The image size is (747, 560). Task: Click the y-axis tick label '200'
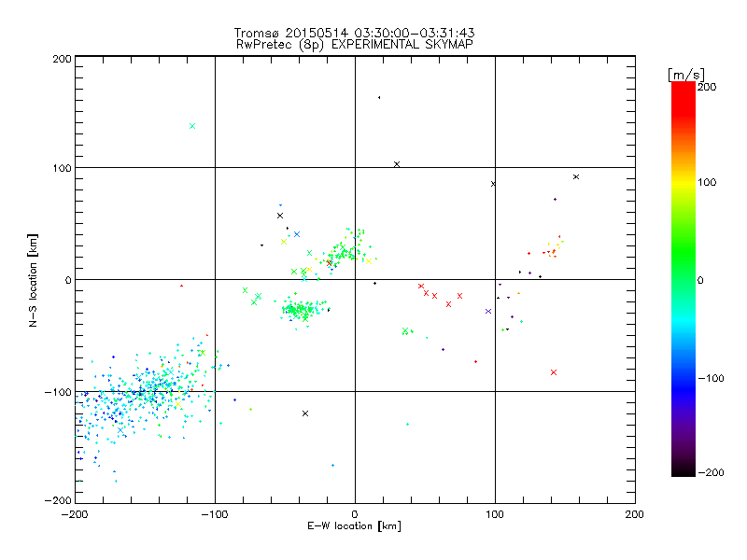[62, 59]
